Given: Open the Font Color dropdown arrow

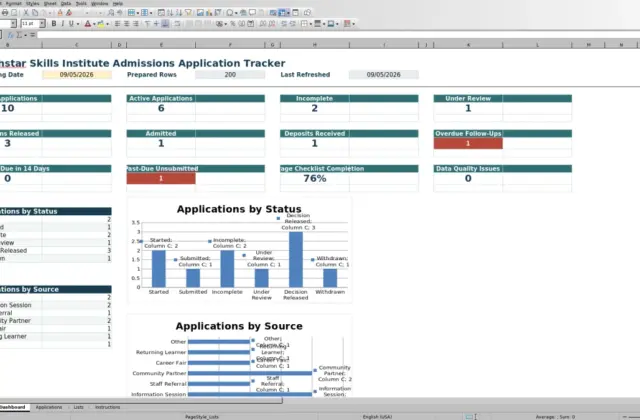Looking at the screenshot, I should 94,24.
